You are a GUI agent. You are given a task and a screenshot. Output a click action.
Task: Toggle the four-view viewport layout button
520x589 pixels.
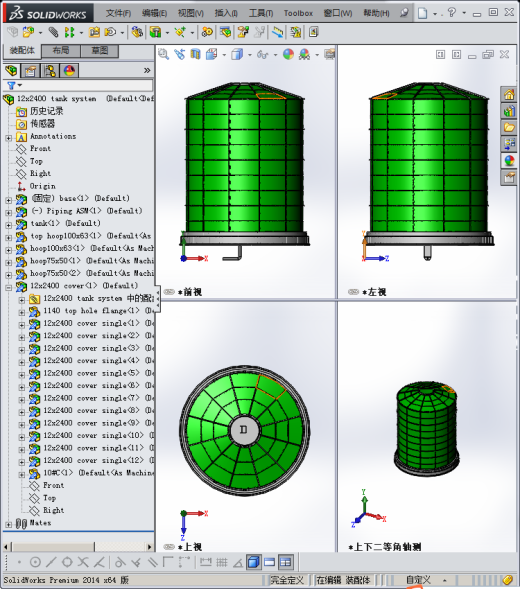point(286,562)
